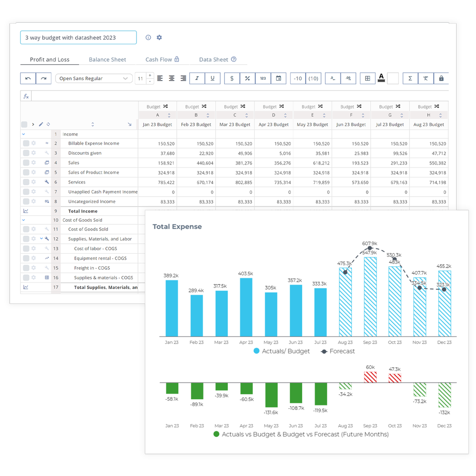Viewport: 476px width, 476px height.
Task: Collapse the Cost of Goods Sold section
Action: point(23,220)
